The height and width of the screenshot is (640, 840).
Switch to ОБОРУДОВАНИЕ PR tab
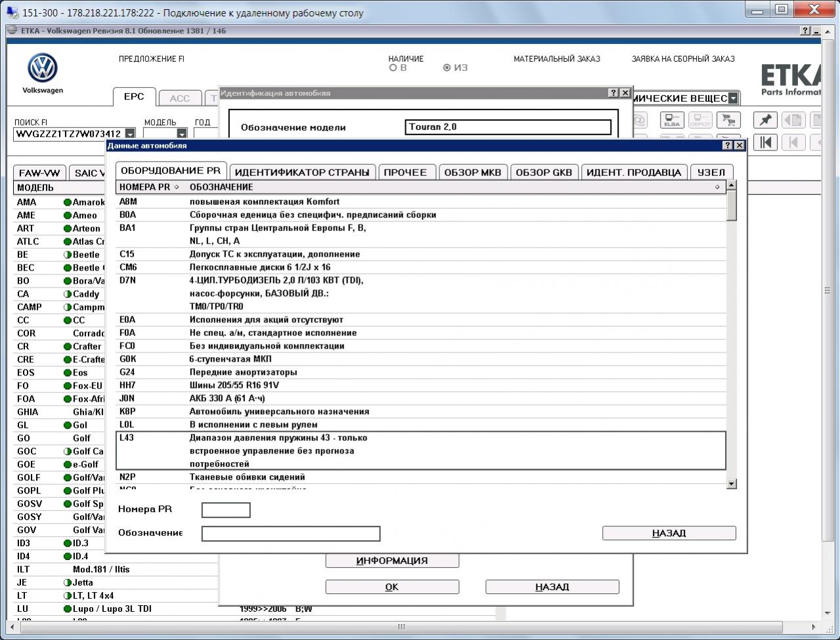(171, 171)
